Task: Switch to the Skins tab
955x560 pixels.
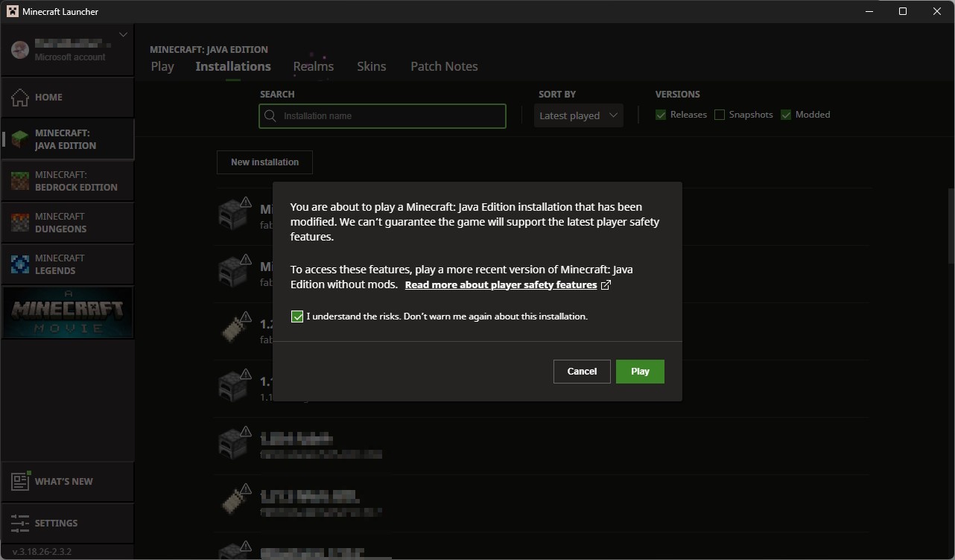Action: pyautogui.click(x=371, y=66)
